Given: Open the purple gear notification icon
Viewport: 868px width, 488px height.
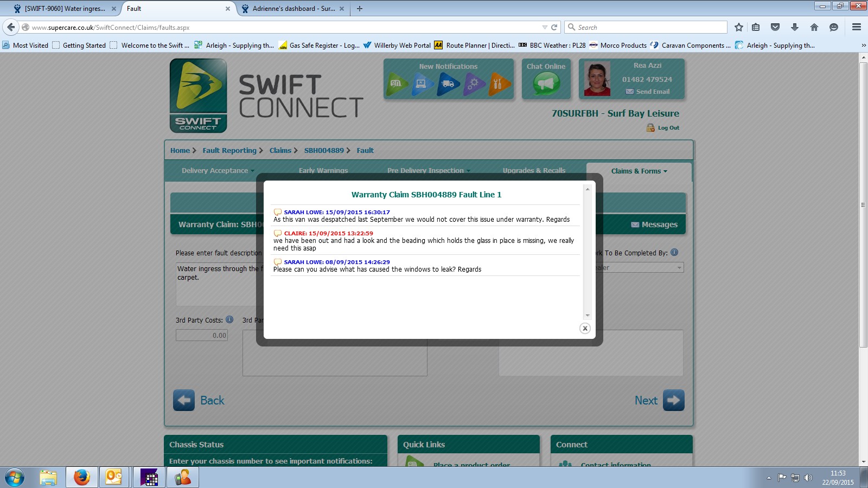Looking at the screenshot, I should pyautogui.click(x=475, y=84).
